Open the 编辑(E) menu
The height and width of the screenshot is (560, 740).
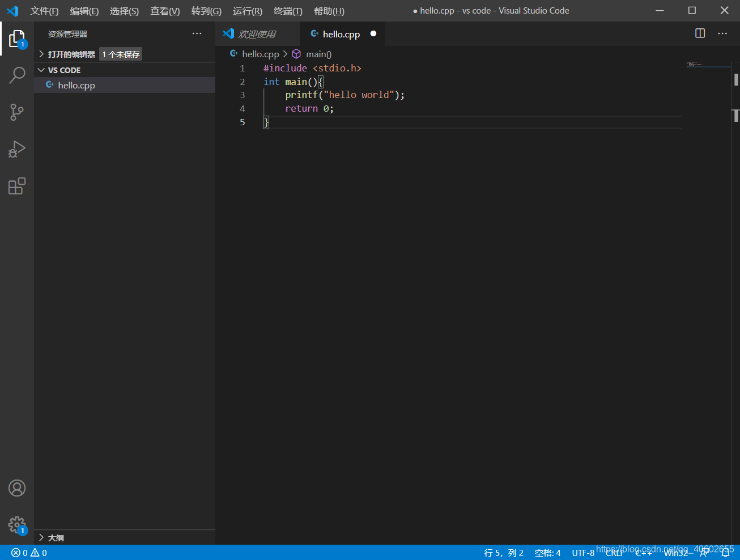coord(84,11)
